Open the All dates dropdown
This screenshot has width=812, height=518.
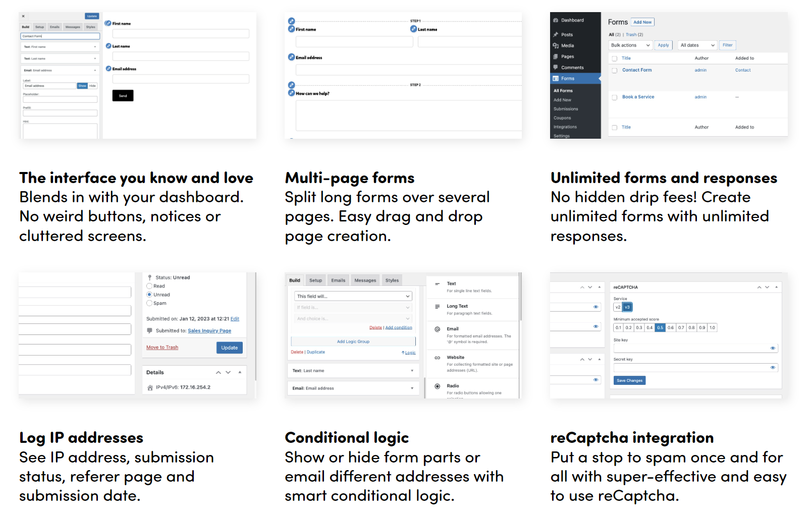click(697, 45)
